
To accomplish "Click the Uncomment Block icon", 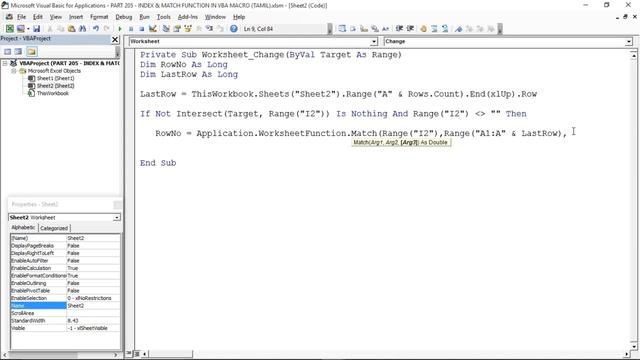I will 445,29.
